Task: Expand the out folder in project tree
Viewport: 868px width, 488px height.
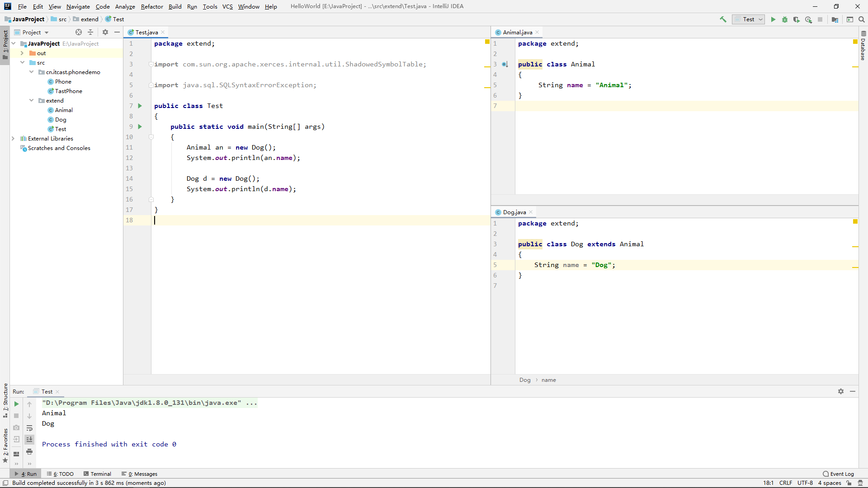Action: tap(22, 53)
